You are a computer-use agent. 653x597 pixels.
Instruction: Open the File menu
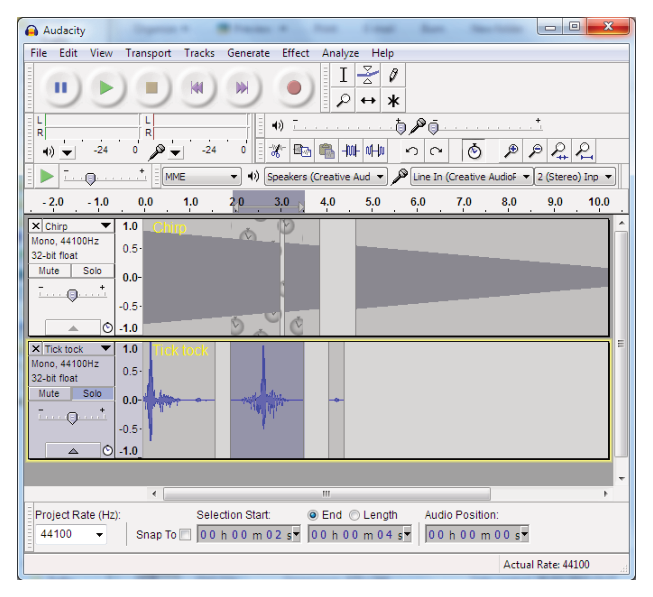[39, 53]
